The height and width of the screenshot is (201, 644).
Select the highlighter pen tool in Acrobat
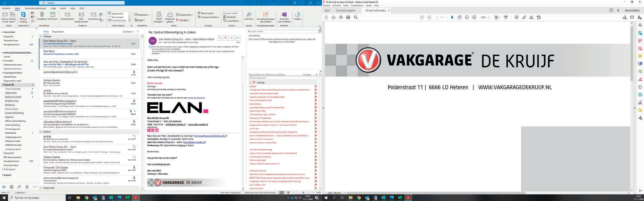click(x=524, y=17)
